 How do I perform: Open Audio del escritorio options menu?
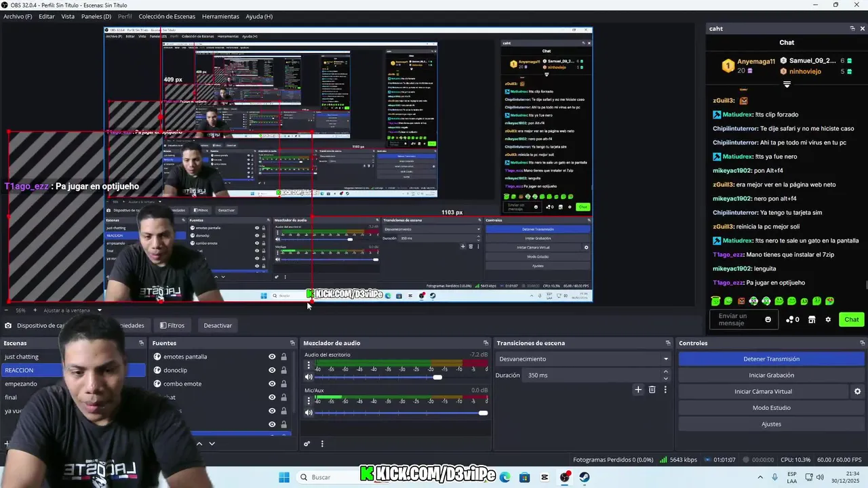pos(309,365)
